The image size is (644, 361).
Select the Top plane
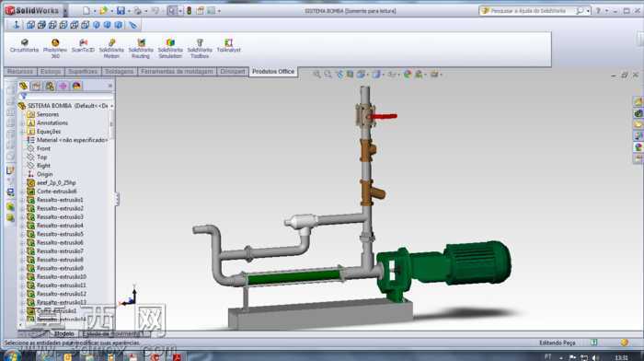point(37,157)
